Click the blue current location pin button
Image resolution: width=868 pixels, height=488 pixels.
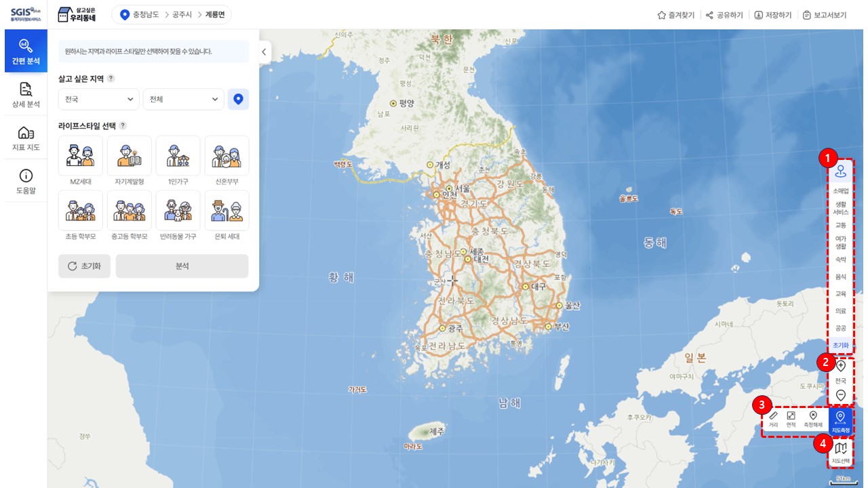click(x=238, y=99)
